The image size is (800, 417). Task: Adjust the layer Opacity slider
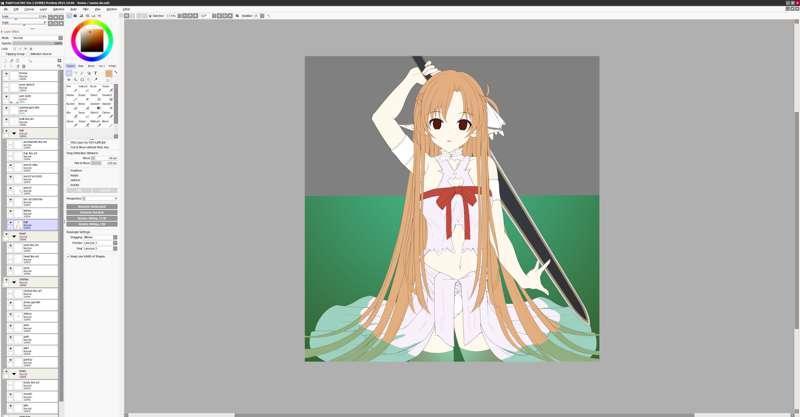pos(38,43)
